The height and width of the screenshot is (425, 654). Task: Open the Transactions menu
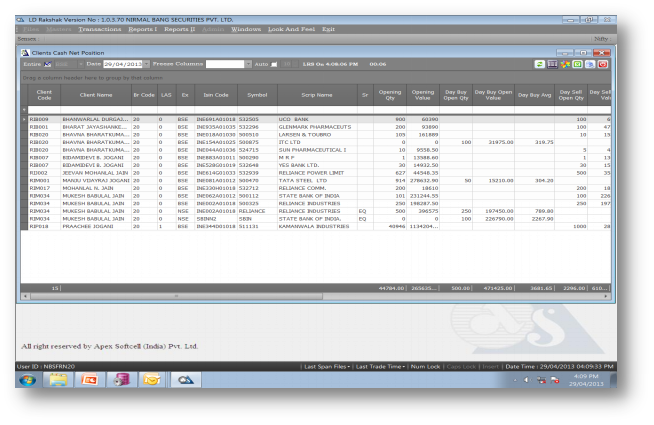[x=99, y=29]
